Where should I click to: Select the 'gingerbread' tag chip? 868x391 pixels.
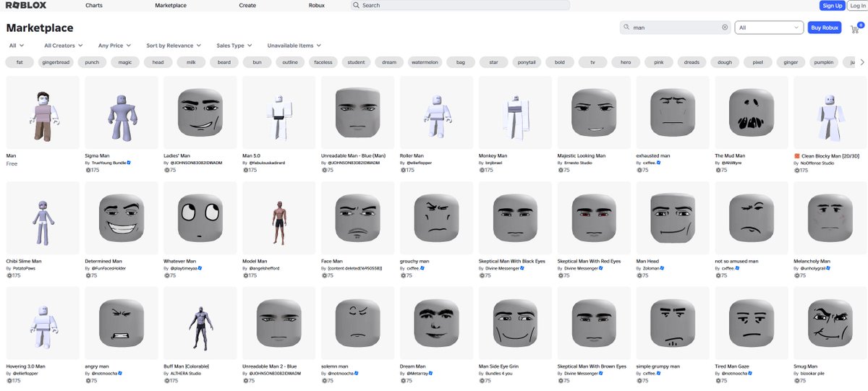[x=56, y=62]
